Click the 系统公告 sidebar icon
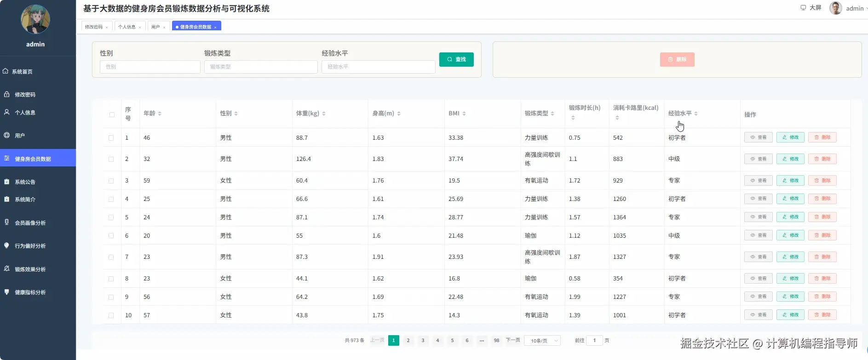 pyautogui.click(x=7, y=182)
